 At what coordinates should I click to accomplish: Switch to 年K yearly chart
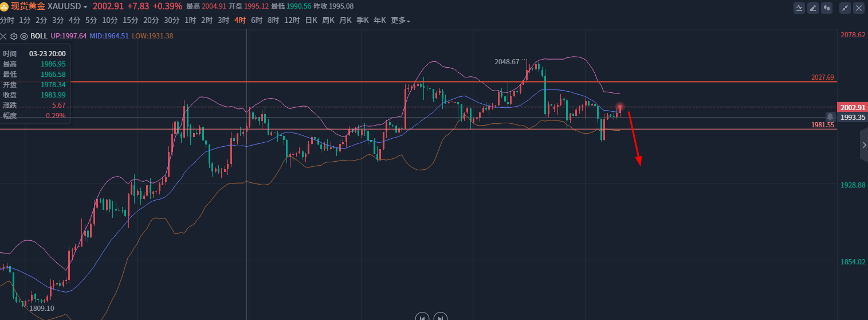(x=380, y=21)
